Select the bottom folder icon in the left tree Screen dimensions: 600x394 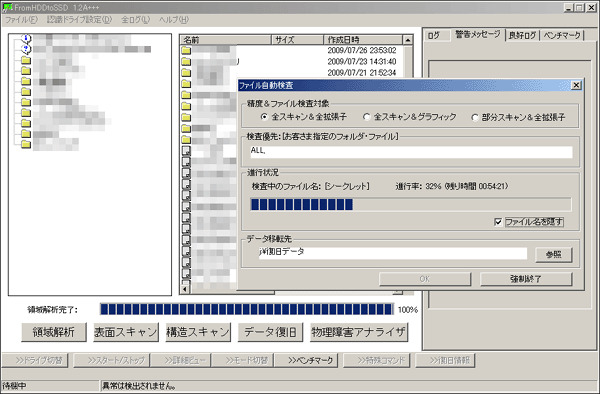coord(26,144)
